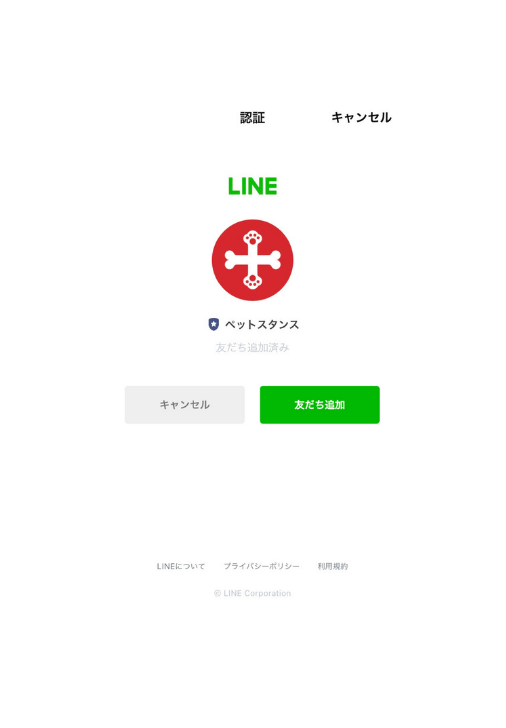Click the bottom paw print in the profile image
The height and width of the screenshot is (728, 506).
click(x=253, y=281)
